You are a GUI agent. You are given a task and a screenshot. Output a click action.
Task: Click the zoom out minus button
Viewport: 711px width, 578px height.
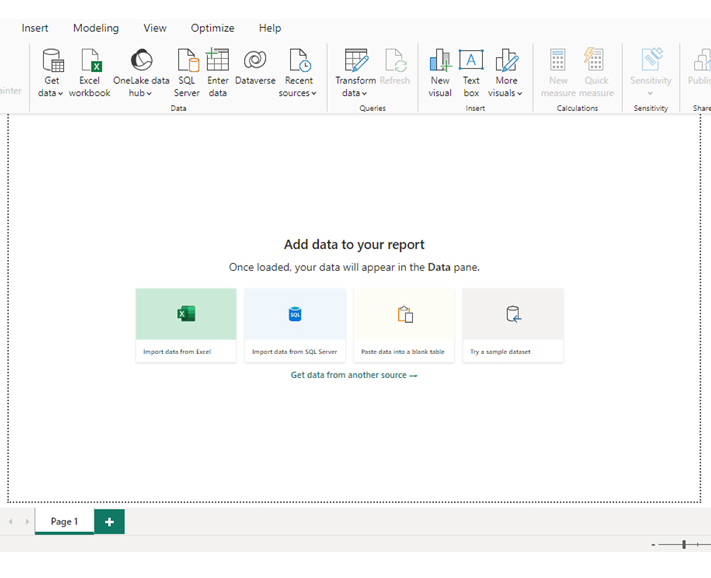click(653, 545)
